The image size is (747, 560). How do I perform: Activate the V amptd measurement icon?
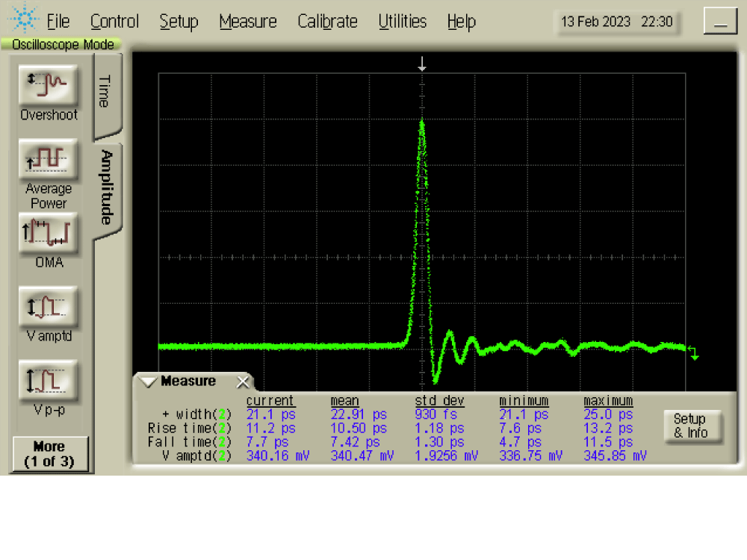click(48, 307)
